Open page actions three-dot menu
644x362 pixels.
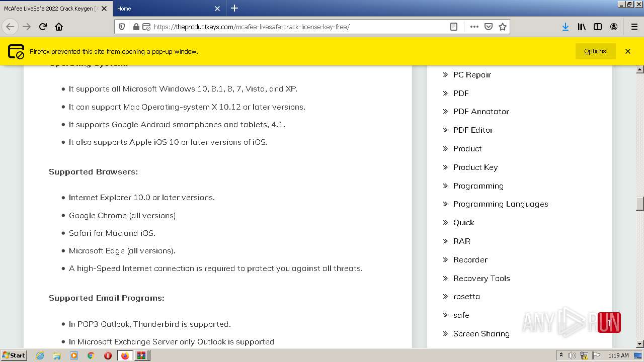474,27
